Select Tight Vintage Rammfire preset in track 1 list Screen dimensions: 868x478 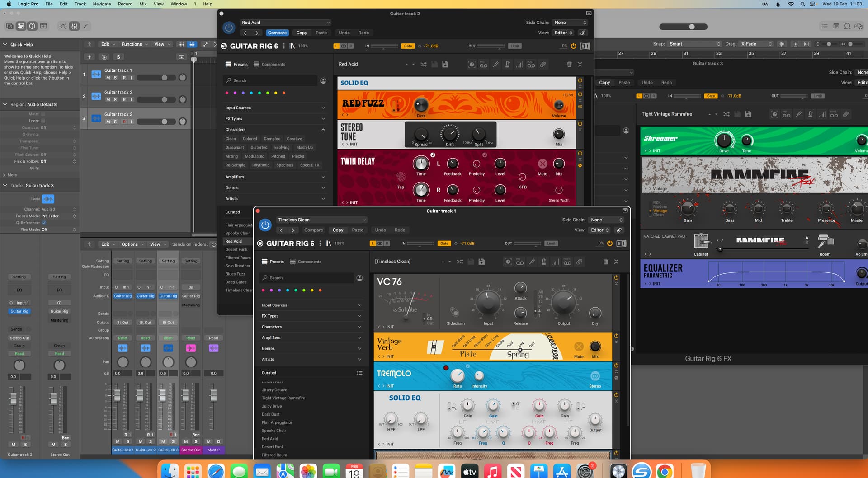click(283, 398)
